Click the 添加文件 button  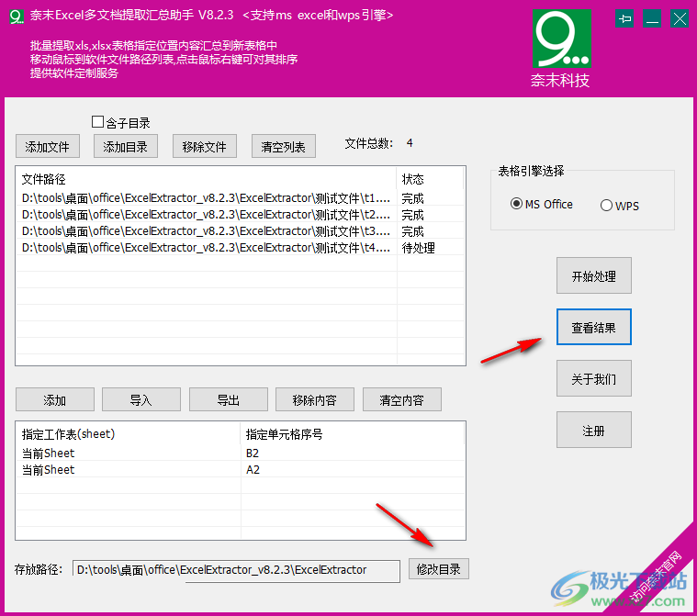[48, 146]
